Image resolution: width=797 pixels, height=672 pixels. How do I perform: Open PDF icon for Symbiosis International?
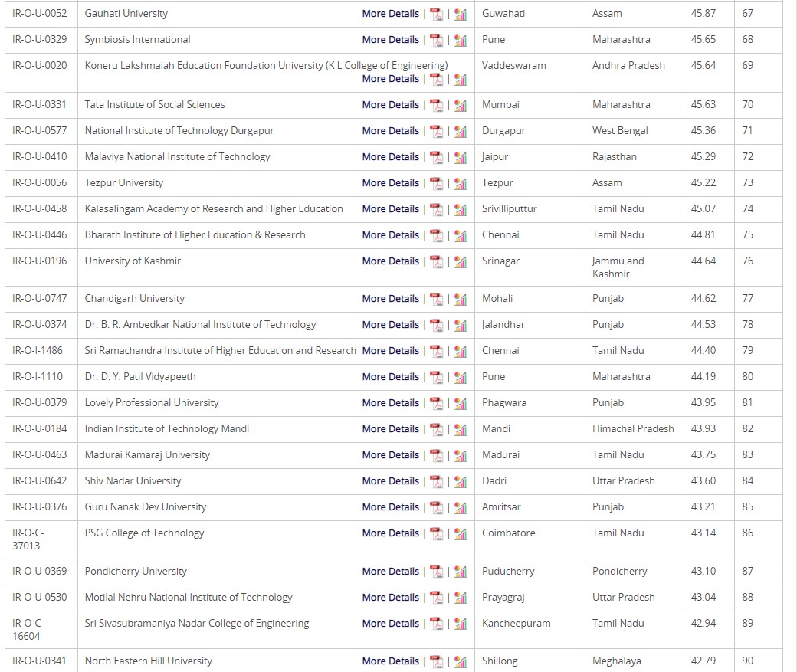click(436, 40)
